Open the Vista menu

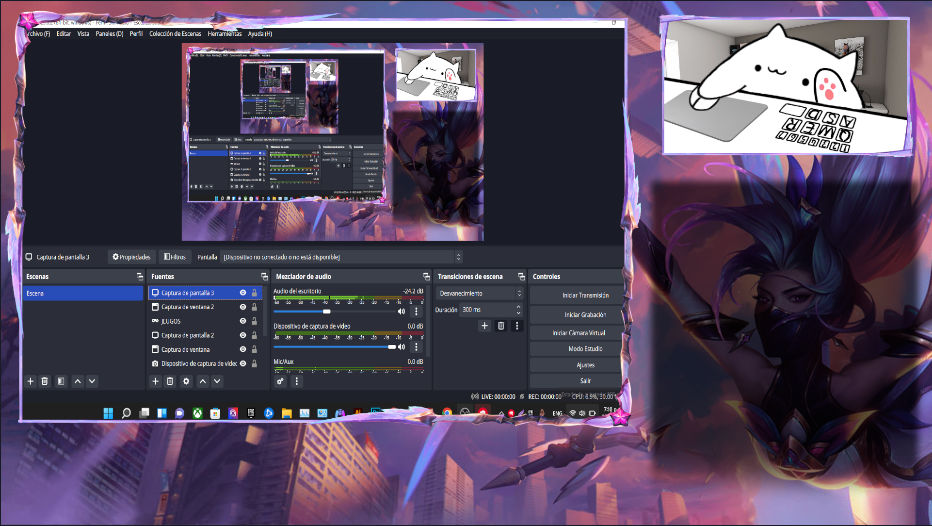click(x=83, y=34)
